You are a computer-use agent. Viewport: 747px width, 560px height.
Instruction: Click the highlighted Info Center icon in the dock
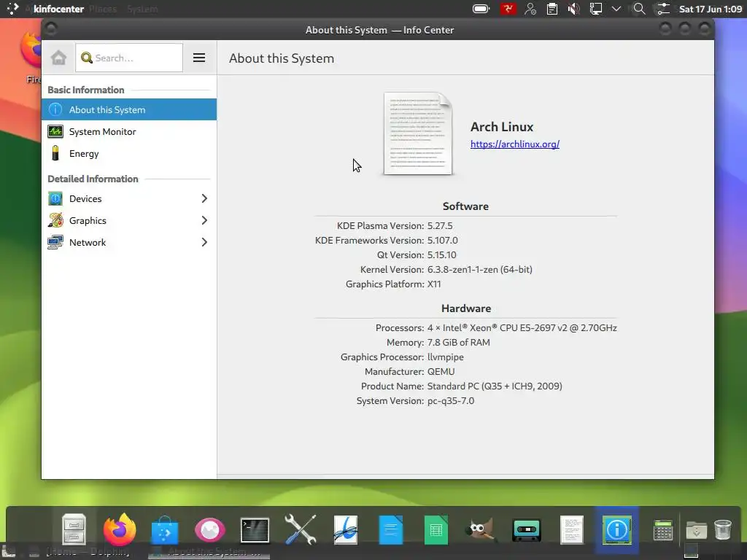tap(616, 529)
